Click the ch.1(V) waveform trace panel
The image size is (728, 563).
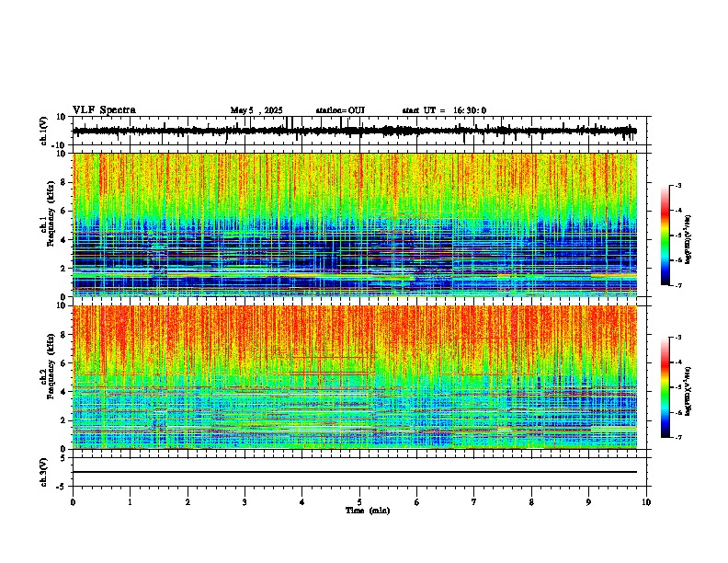pos(359,131)
